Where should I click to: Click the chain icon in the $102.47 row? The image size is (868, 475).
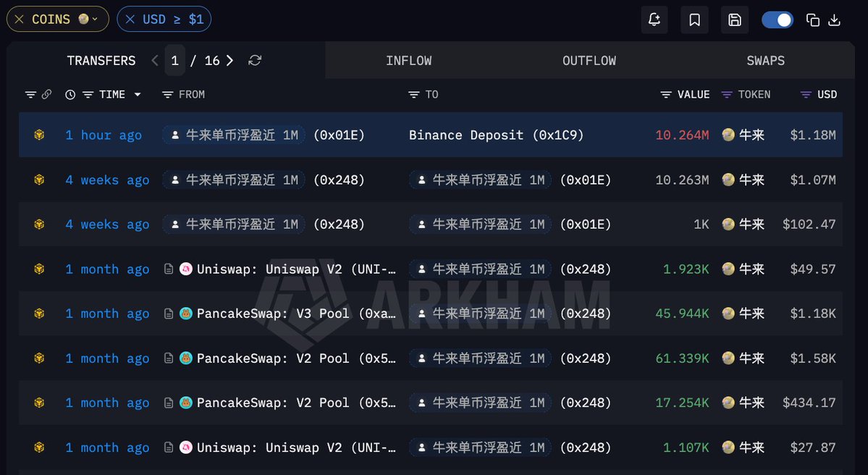pos(39,224)
